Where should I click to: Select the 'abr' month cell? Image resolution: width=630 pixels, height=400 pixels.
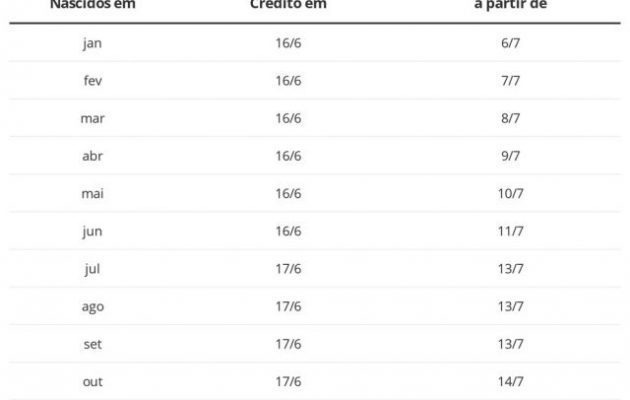click(x=92, y=155)
